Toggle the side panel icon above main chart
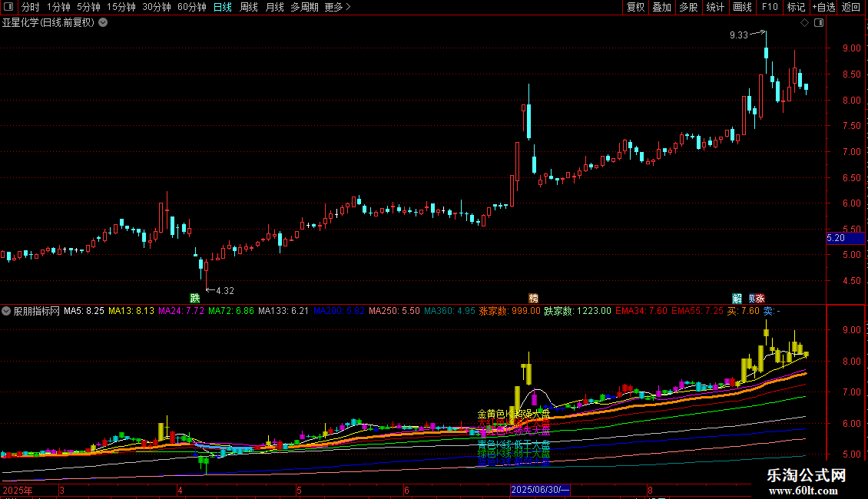Image resolution: width=868 pixels, height=499 pixels. click(819, 23)
